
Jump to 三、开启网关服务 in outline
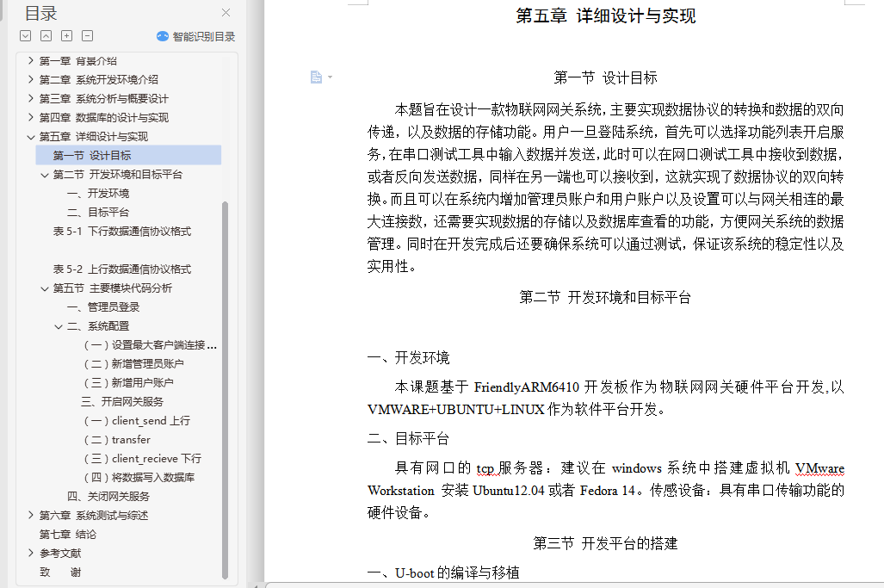pyautogui.click(x=121, y=402)
